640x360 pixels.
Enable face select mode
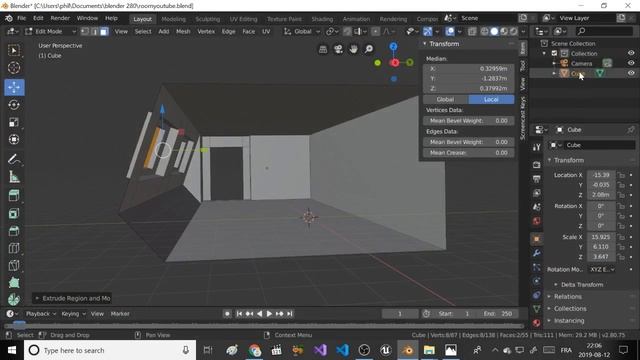[104, 31]
